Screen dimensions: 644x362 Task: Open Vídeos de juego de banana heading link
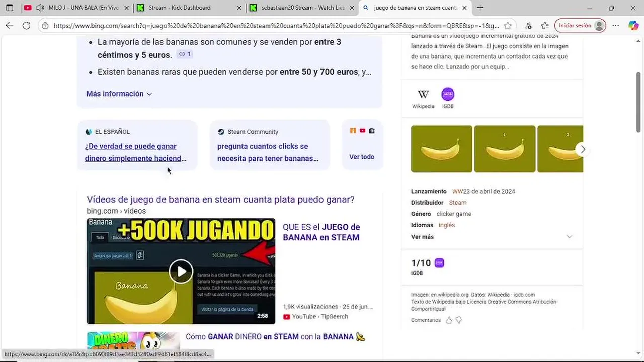[220, 200]
